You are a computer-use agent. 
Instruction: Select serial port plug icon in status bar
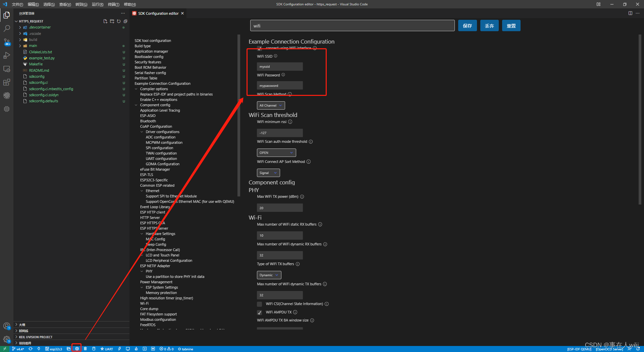point(39,349)
